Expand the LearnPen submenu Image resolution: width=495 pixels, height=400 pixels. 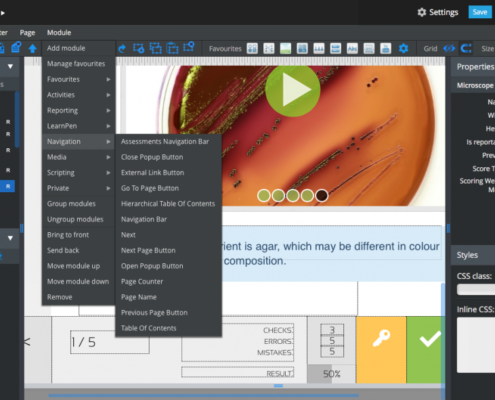click(79, 126)
